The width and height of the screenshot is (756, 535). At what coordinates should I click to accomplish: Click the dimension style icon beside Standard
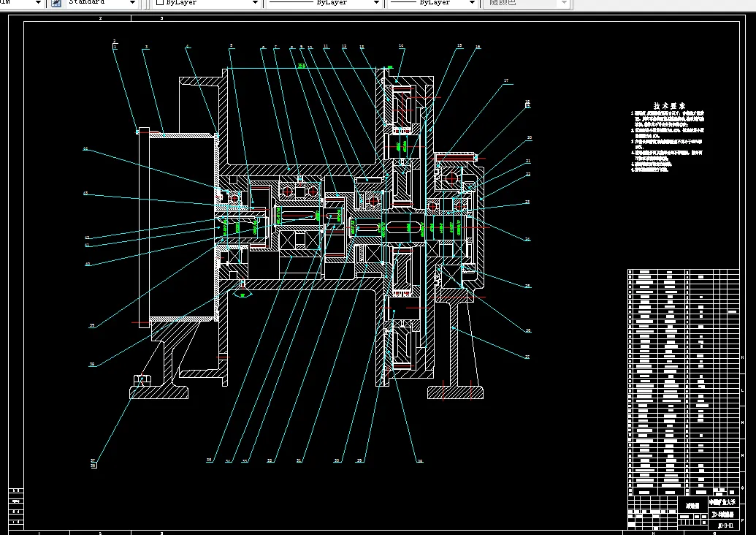point(56,3)
